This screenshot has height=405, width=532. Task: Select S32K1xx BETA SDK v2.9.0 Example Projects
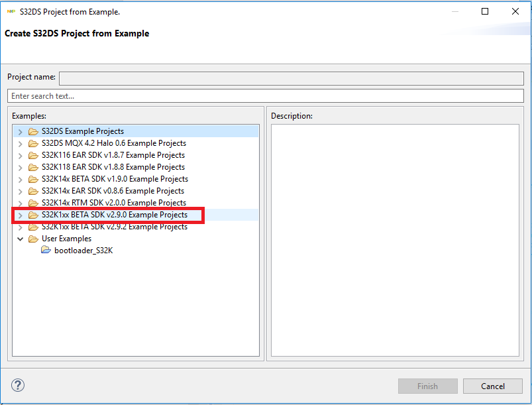pos(115,215)
